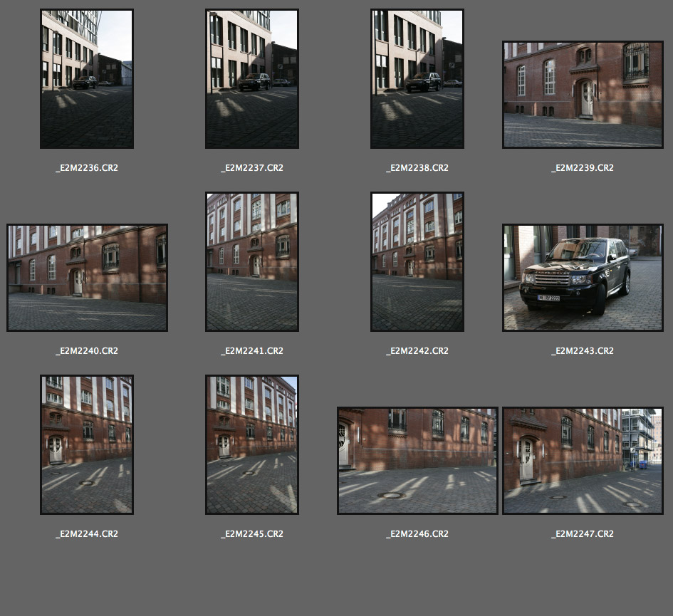
Task: Select the _E2M2239.CR2 brick building thumbnail
Action: 583,95
